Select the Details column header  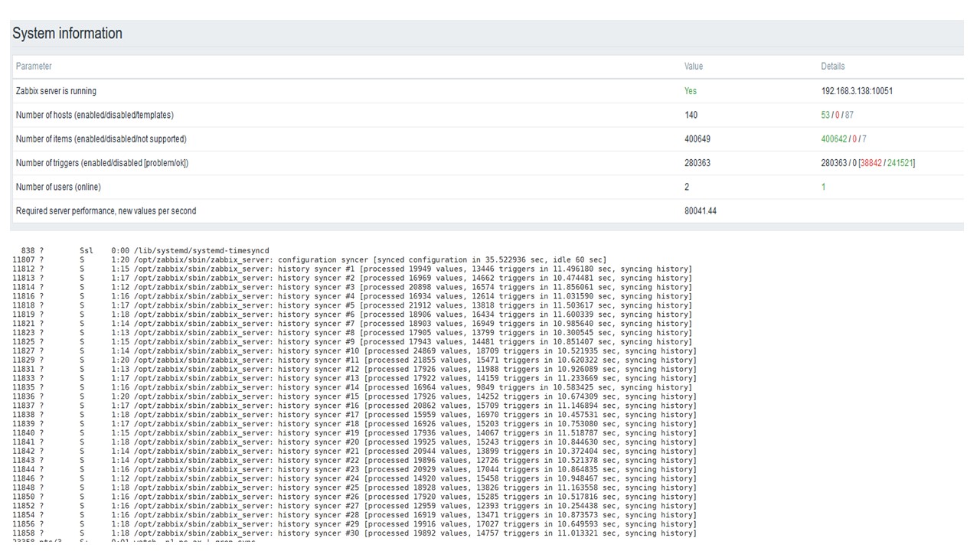click(833, 67)
